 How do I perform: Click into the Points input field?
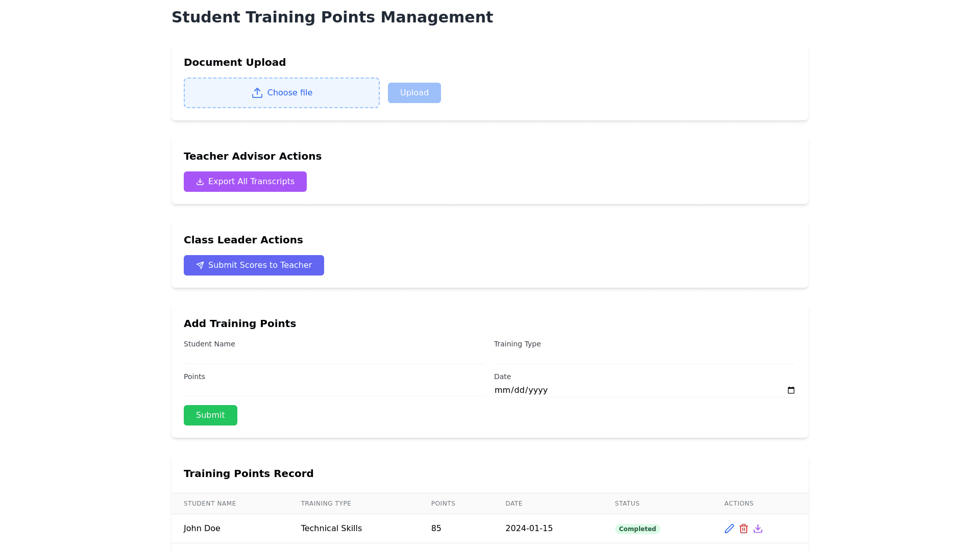point(334,390)
